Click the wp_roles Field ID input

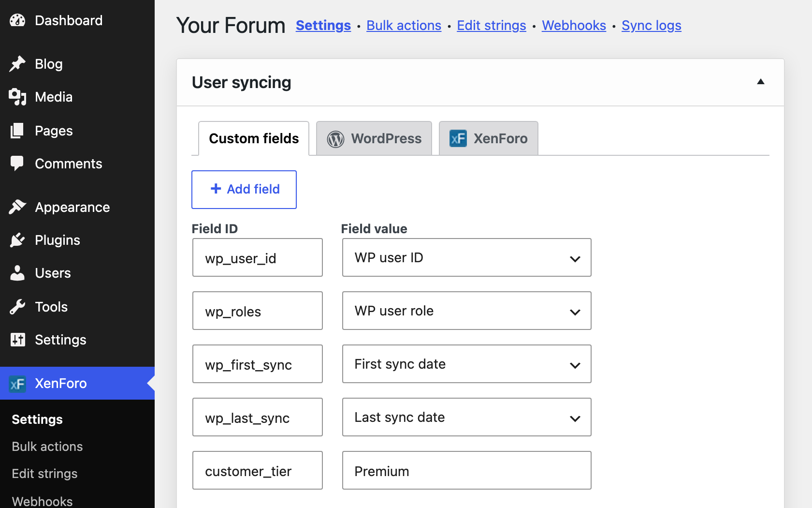pyautogui.click(x=258, y=311)
